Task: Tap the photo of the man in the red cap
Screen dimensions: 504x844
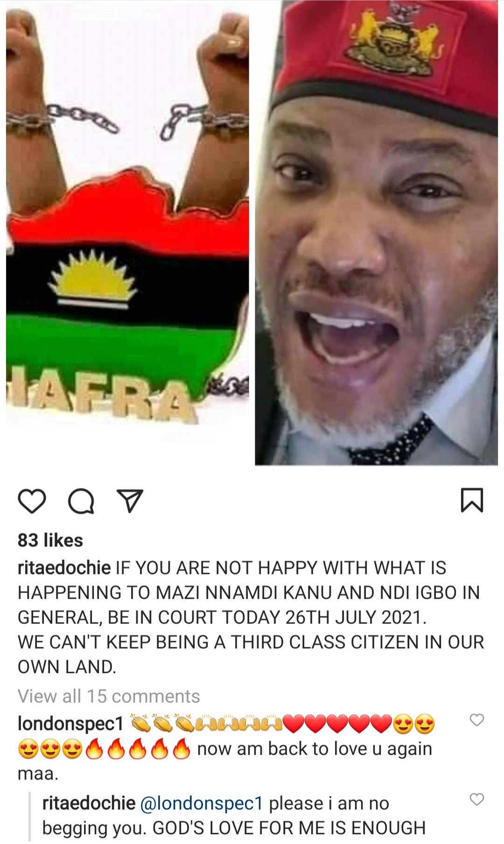Action: pyautogui.click(x=377, y=233)
